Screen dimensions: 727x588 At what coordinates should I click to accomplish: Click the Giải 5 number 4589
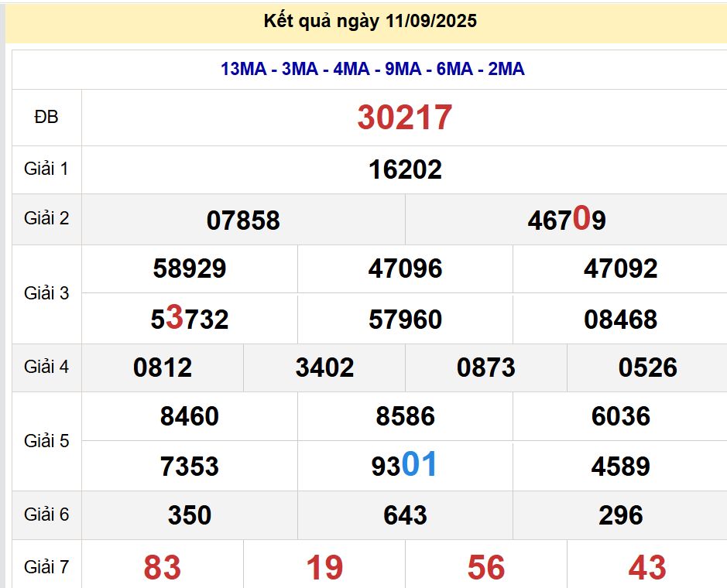(x=620, y=467)
